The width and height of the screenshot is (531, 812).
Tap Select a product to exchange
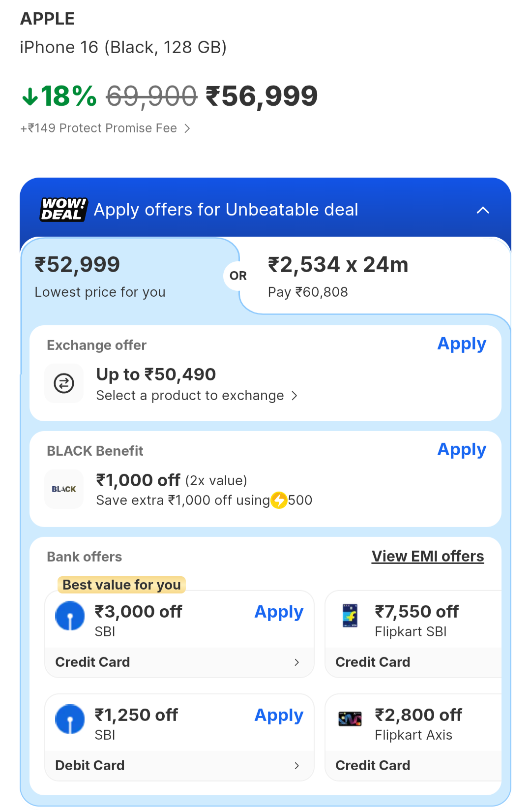(197, 396)
